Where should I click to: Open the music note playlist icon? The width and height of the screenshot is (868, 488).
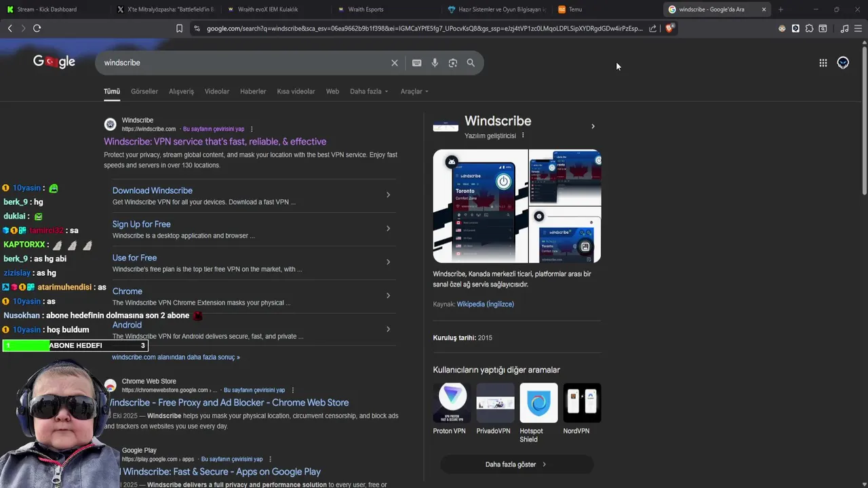pos(844,28)
